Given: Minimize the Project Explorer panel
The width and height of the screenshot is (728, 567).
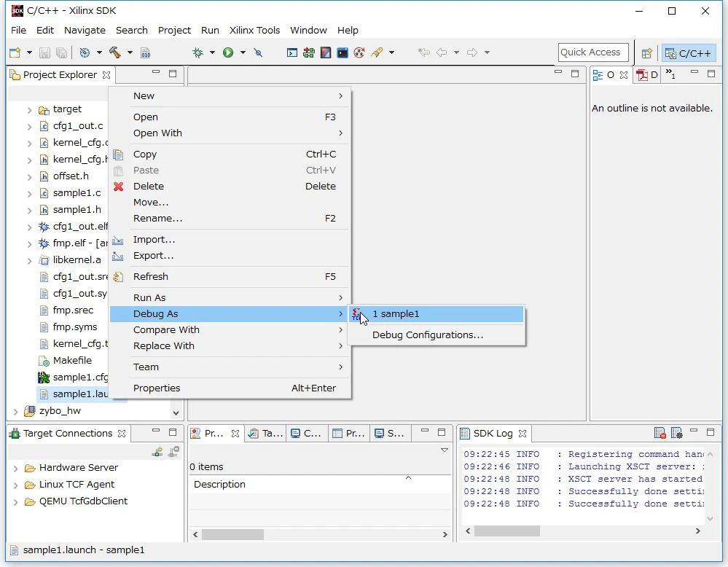Looking at the screenshot, I should [x=156, y=72].
